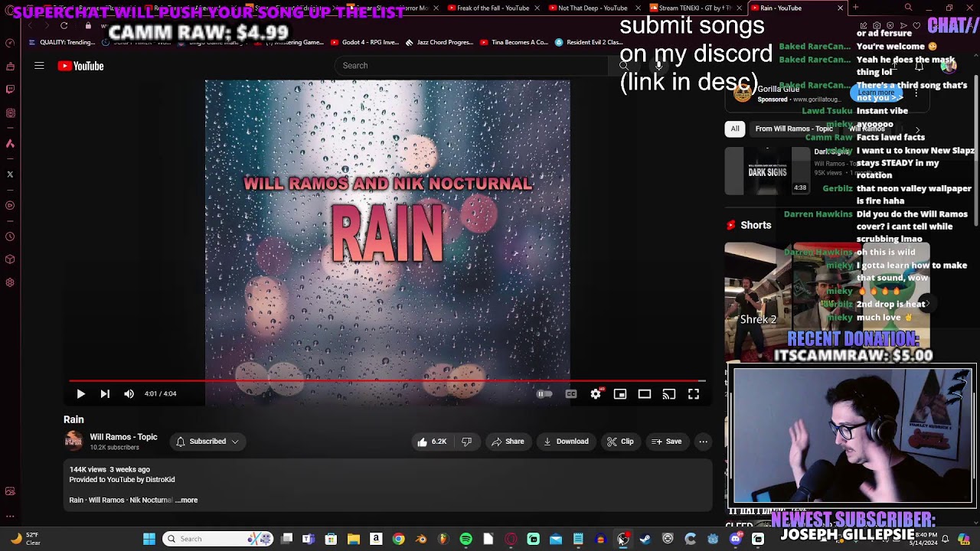
Task: Toggle subtitles/closed captions
Action: (571, 394)
